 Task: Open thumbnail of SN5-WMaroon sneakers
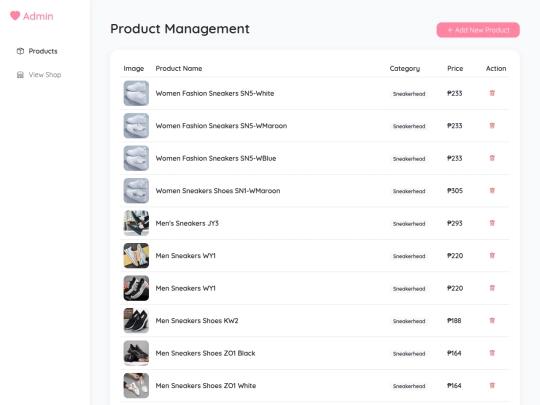pyautogui.click(x=136, y=126)
